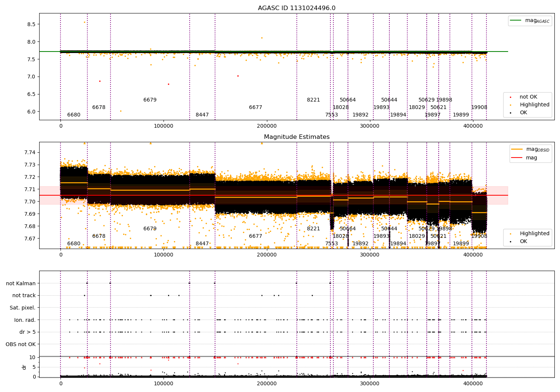Screen dimensions: 560x392
Task: Click OBSID label 6677 in Magnitude Estimates panel
Action: click(256, 236)
